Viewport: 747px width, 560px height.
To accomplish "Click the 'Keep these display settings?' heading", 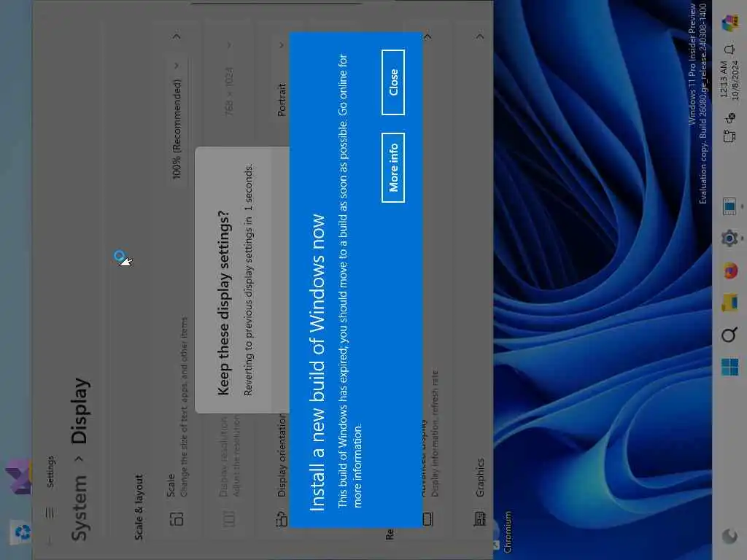I will [x=223, y=303].
